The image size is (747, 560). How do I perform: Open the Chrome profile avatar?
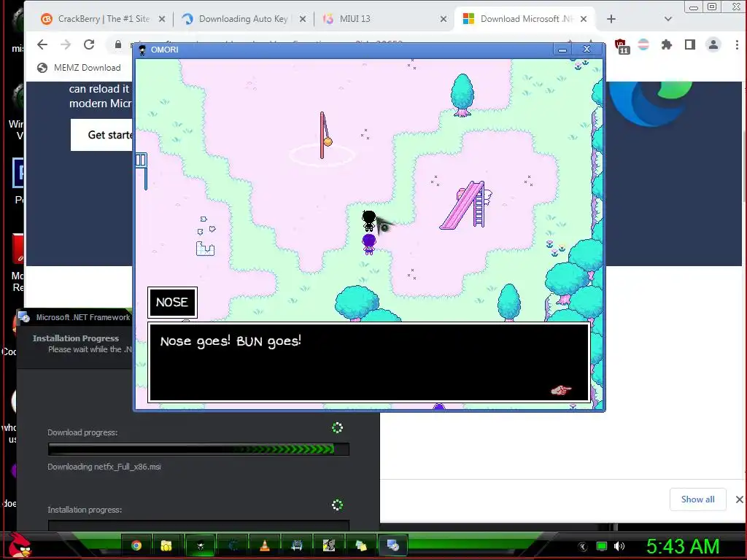tap(713, 44)
